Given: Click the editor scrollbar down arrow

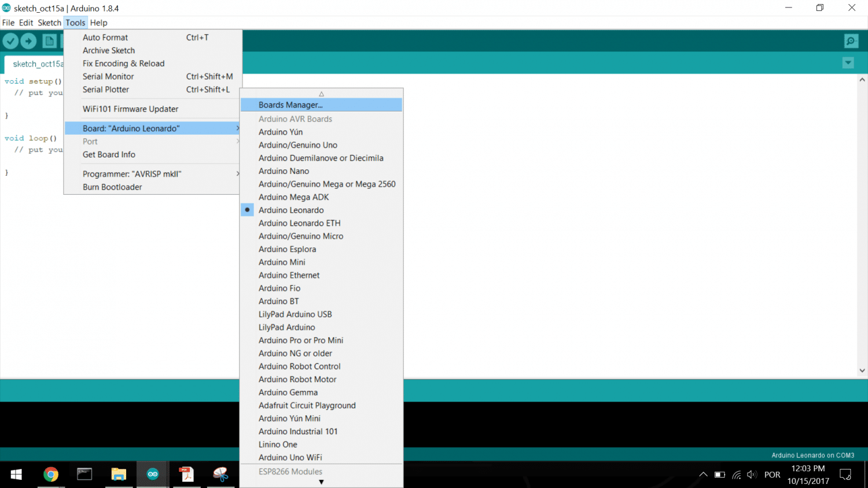Looking at the screenshot, I should click(x=862, y=371).
